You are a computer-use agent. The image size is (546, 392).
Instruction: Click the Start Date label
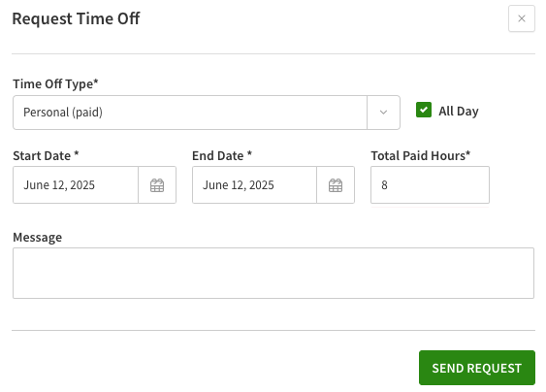[46, 156]
